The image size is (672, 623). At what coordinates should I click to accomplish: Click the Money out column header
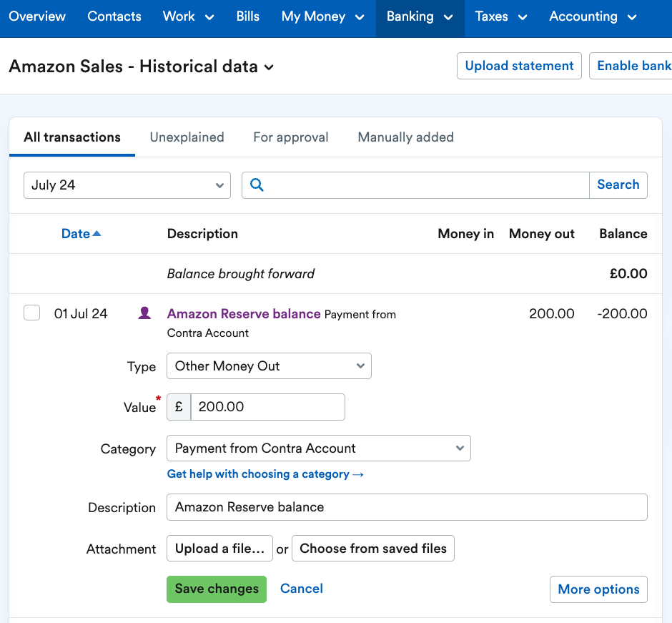point(542,234)
